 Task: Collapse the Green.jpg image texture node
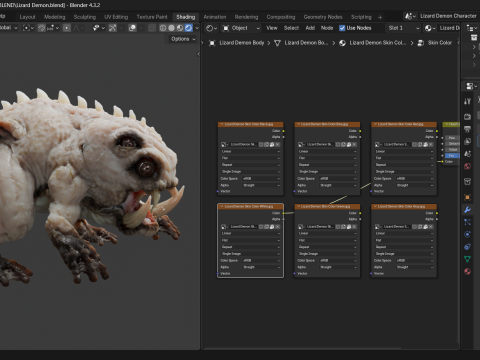pyautogui.click(x=298, y=206)
